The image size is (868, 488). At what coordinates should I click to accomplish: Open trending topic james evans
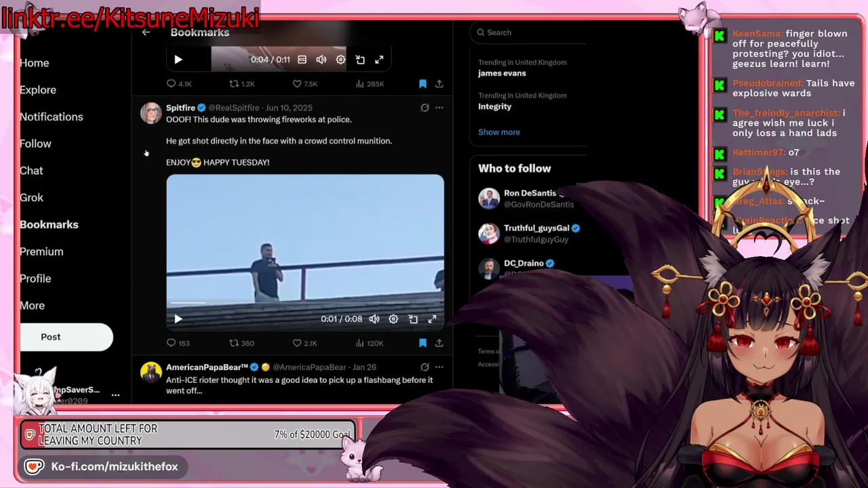click(502, 73)
